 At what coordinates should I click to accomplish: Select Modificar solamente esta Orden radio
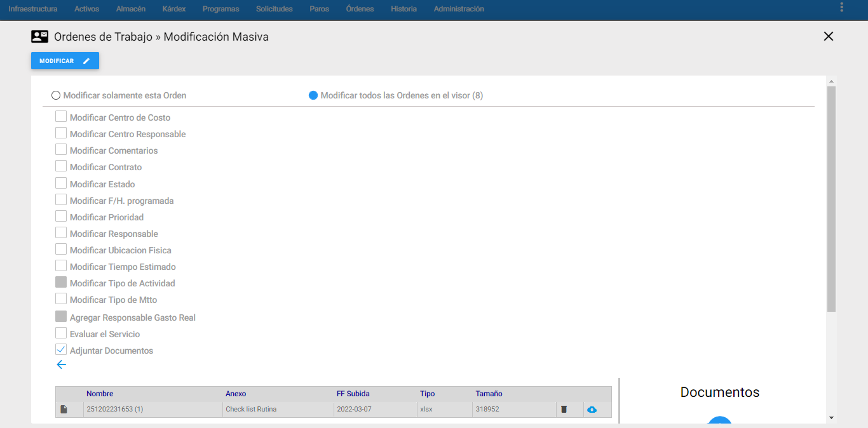pyautogui.click(x=56, y=95)
